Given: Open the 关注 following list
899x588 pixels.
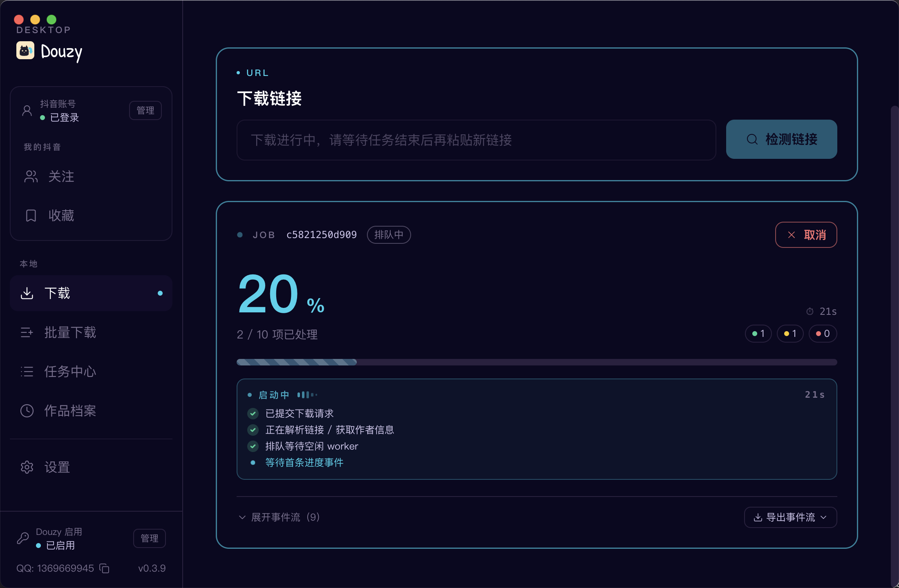Looking at the screenshot, I should pos(91,176).
